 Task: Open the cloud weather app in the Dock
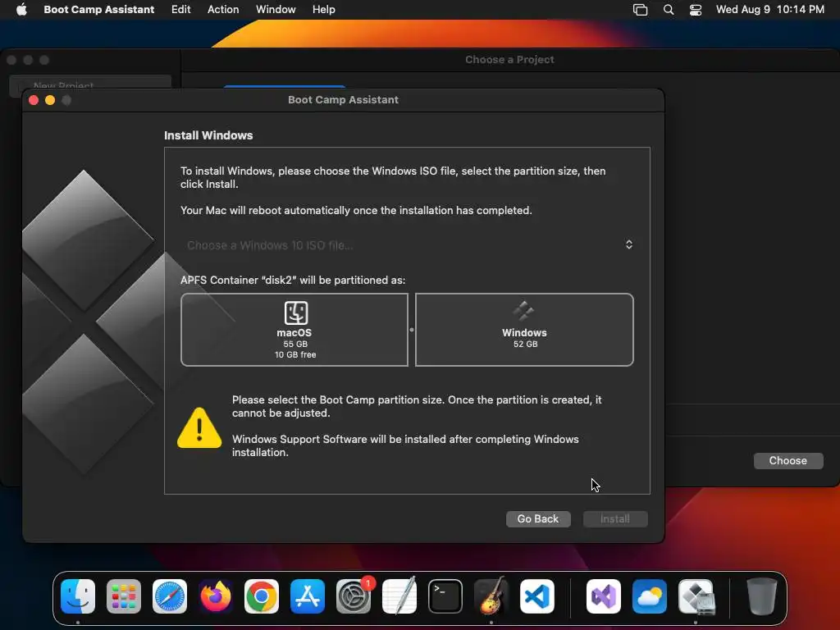tap(650, 596)
